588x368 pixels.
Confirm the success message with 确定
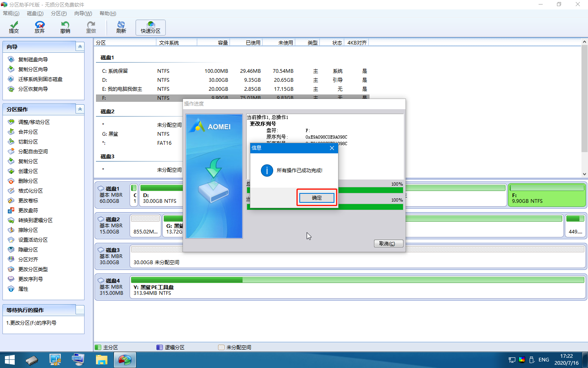(x=317, y=198)
